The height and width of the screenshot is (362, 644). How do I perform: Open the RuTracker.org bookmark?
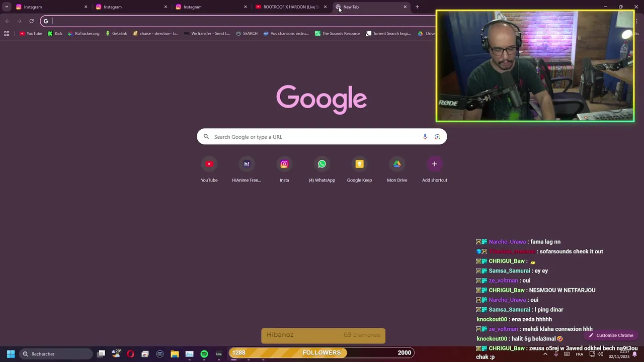click(x=84, y=34)
